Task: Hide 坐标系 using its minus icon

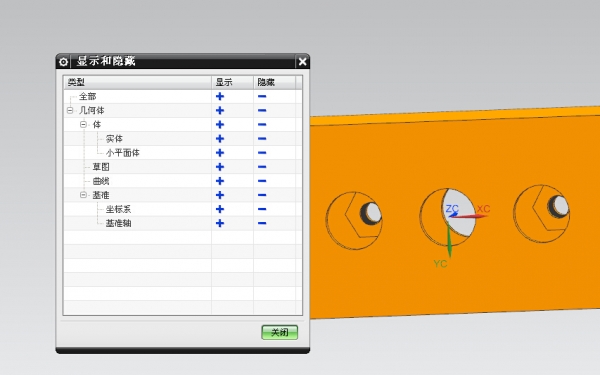Action: 262,209
